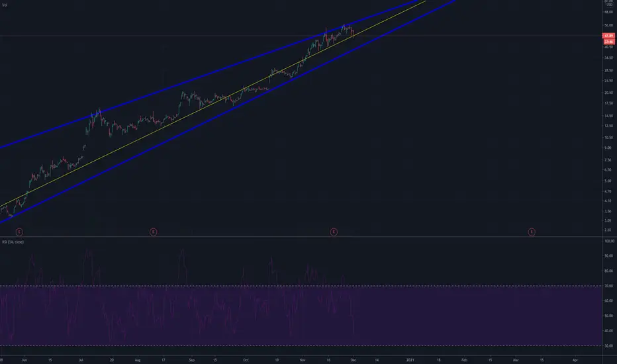The height and width of the screenshot is (364, 617).
Task: Click the 10.50 price axis value
Action: [609, 138]
